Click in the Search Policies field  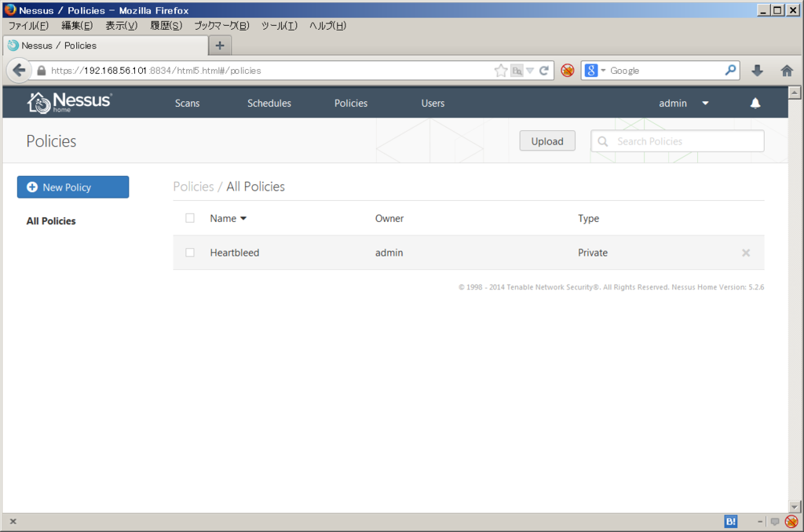pos(678,141)
